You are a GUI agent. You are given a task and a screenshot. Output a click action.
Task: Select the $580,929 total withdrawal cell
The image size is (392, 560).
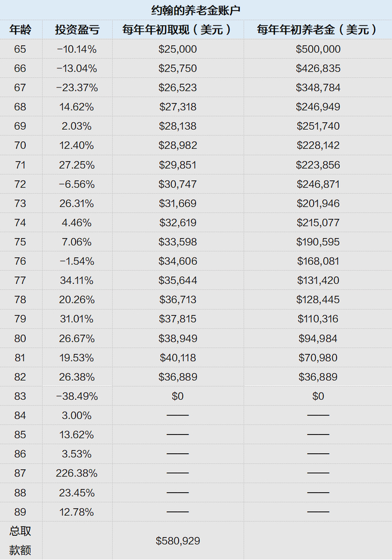point(178,541)
